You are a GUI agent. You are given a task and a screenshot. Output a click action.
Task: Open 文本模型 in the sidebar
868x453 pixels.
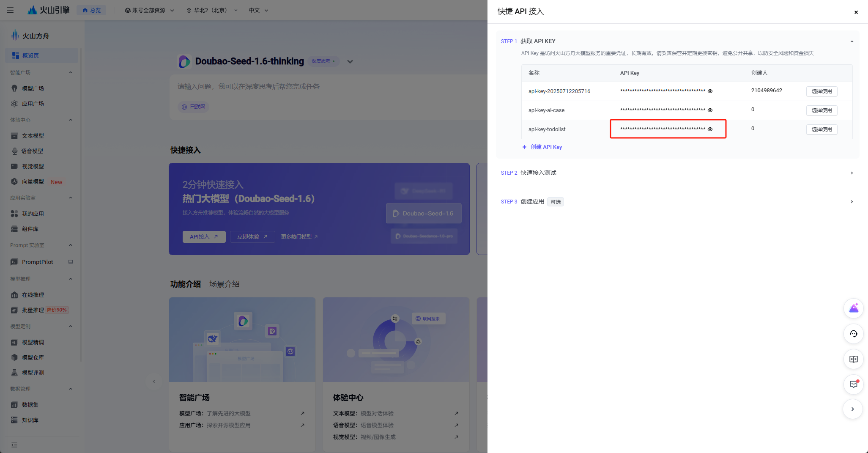[x=33, y=136]
